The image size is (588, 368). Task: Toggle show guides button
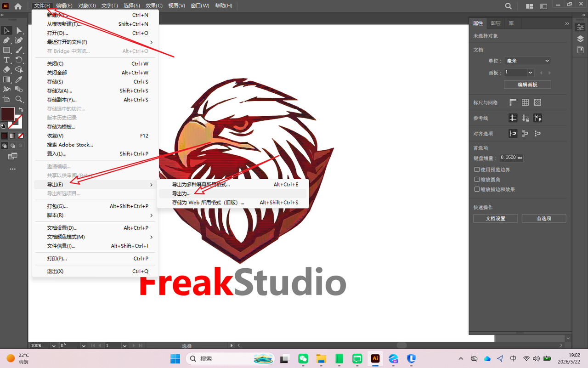click(x=513, y=118)
